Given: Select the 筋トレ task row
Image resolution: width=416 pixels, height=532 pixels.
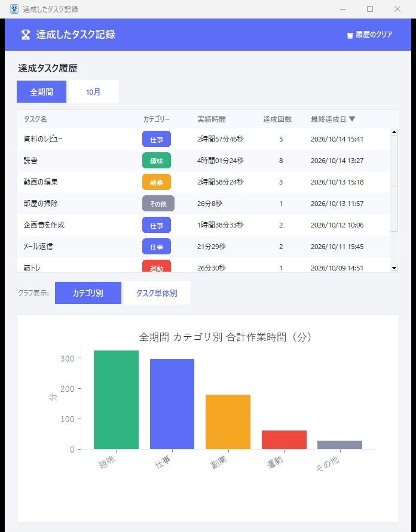Looking at the screenshot, I should tap(204, 265).
